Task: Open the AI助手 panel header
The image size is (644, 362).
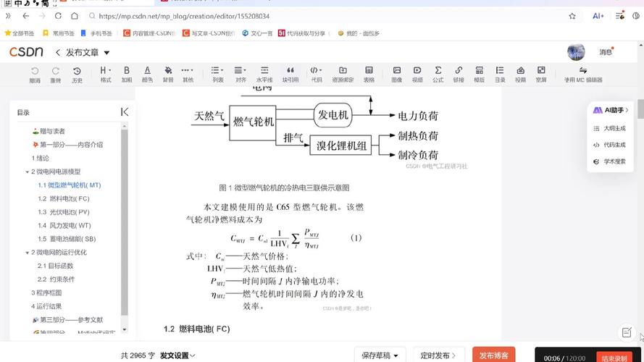Action: click(611, 110)
